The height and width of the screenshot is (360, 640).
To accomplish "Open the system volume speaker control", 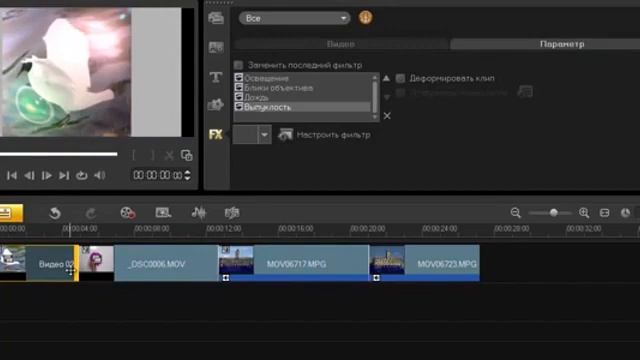I will [x=100, y=176].
